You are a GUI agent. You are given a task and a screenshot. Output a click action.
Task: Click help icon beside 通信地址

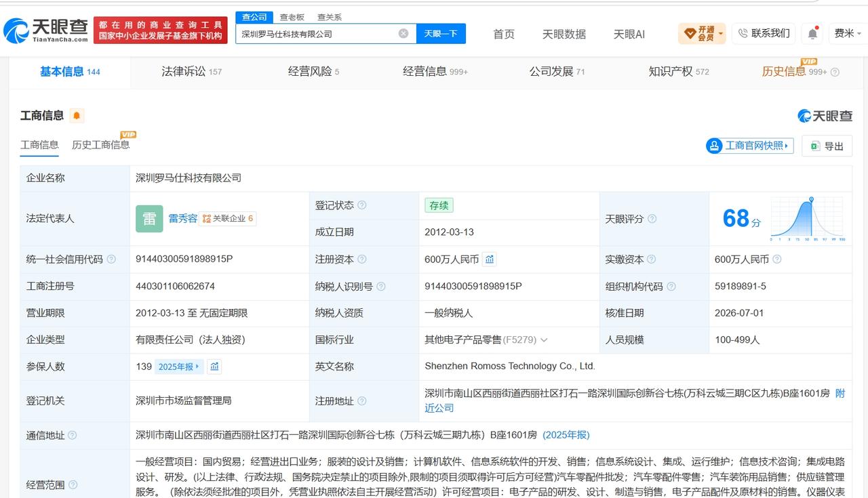73,436
